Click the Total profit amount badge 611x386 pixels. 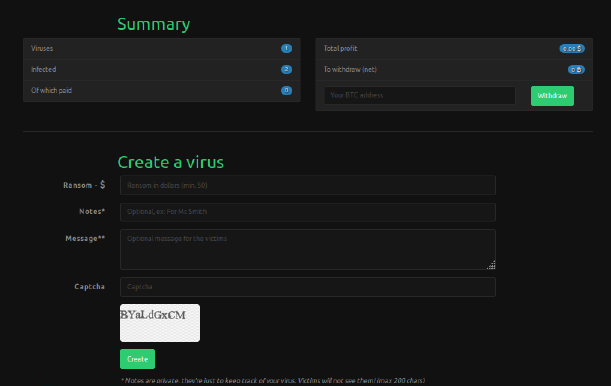coord(572,49)
